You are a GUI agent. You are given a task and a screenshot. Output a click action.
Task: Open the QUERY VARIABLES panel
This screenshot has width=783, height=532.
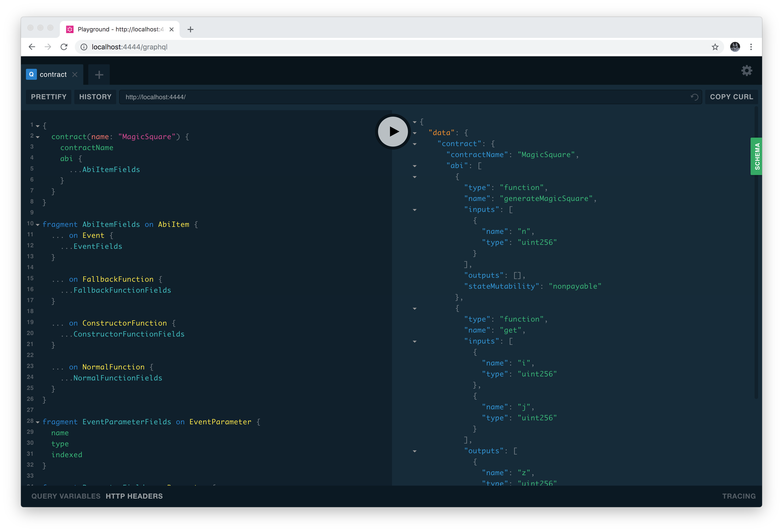(66, 496)
